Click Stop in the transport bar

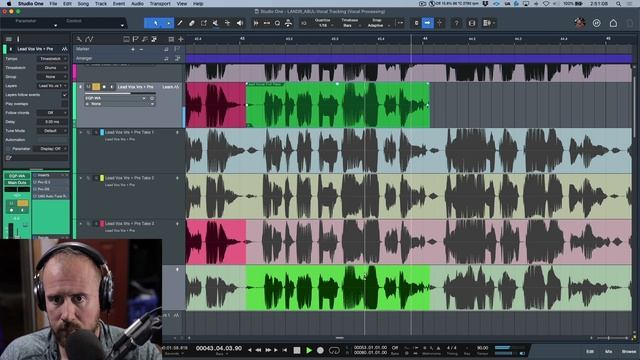(x=297, y=350)
